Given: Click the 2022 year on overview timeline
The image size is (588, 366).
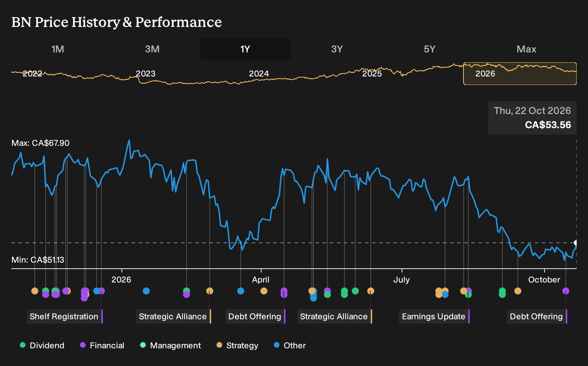Looking at the screenshot, I should click(x=32, y=74).
